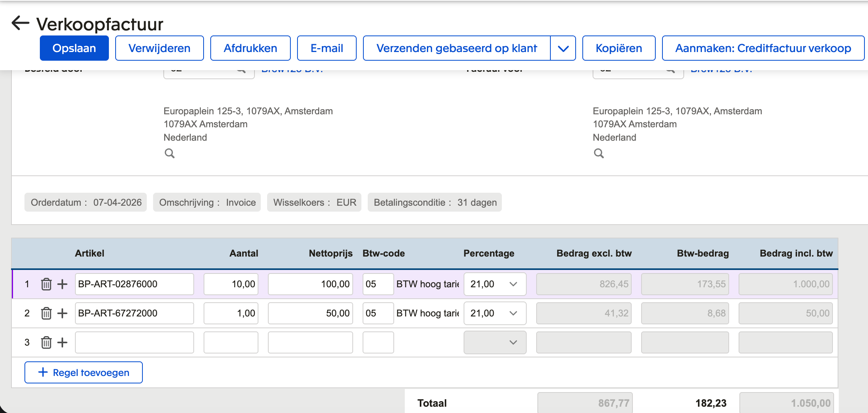Screen dimensions: 868x413
Task: Click the Bedrag excl. btw value 826,45
Action: 584,284
